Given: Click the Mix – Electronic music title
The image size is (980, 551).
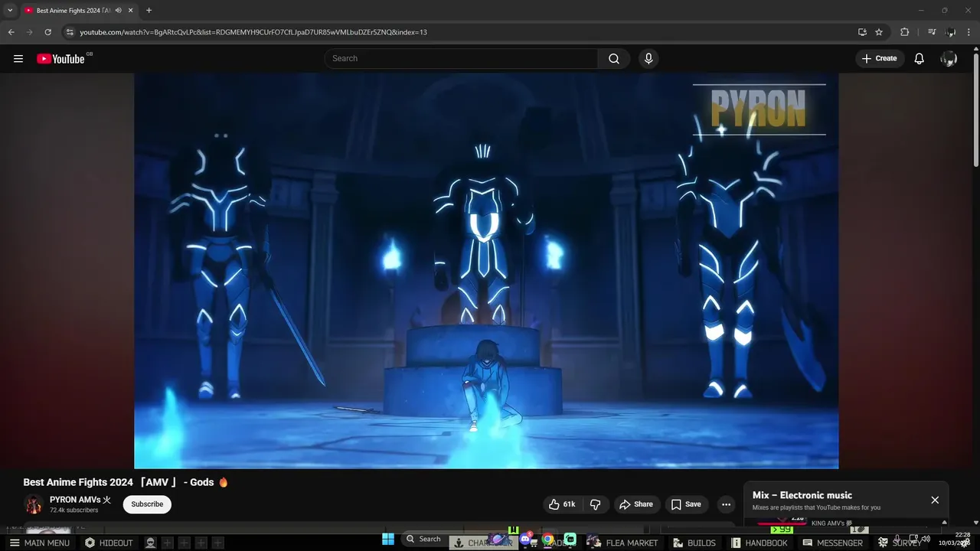Looking at the screenshot, I should 802,495.
